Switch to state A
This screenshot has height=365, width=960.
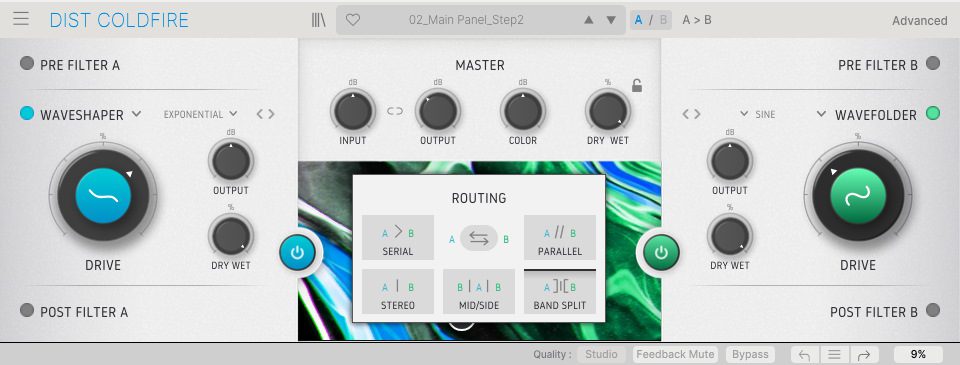[x=639, y=20]
